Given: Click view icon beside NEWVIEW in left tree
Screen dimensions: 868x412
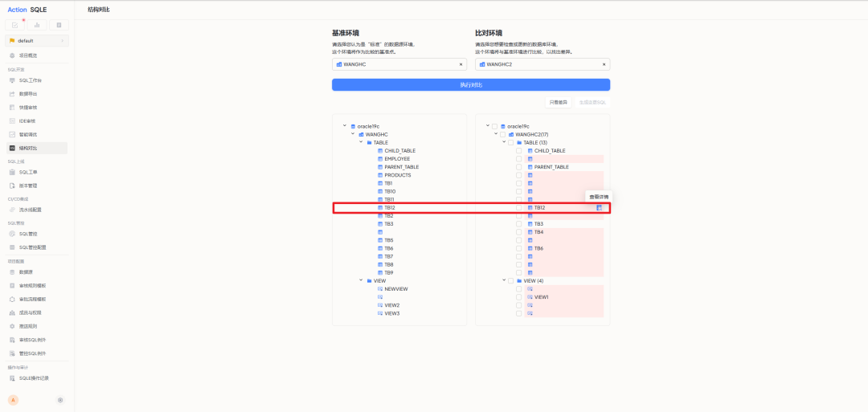Looking at the screenshot, I should [x=379, y=288].
